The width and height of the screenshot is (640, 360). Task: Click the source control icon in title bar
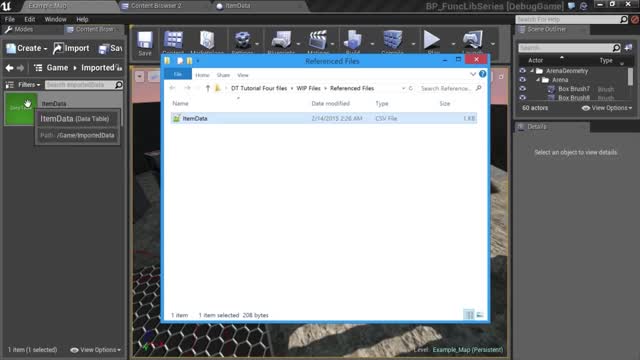(x=584, y=6)
